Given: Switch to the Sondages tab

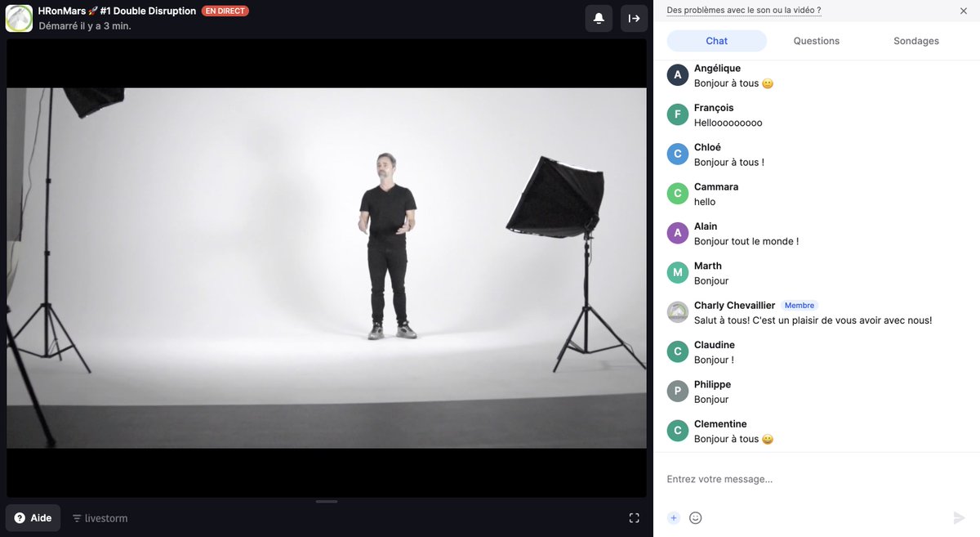Looking at the screenshot, I should coord(915,40).
